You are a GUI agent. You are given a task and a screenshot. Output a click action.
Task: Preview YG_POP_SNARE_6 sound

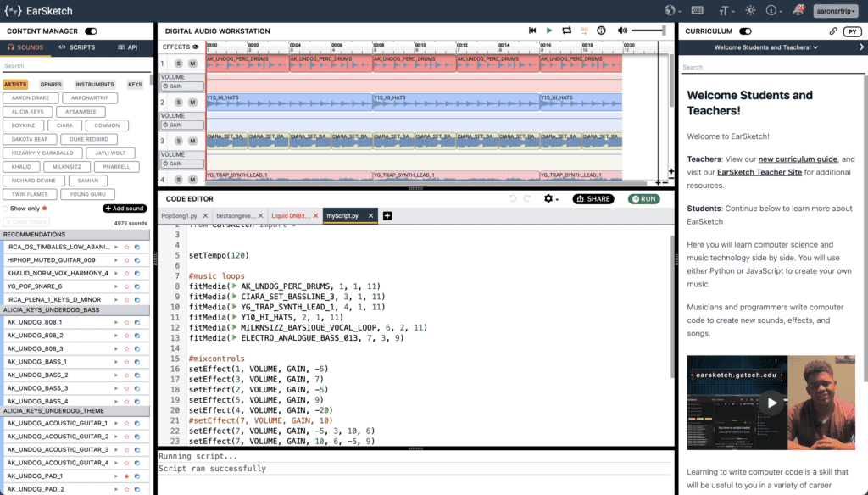pyautogui.click(x=116, y=286)
